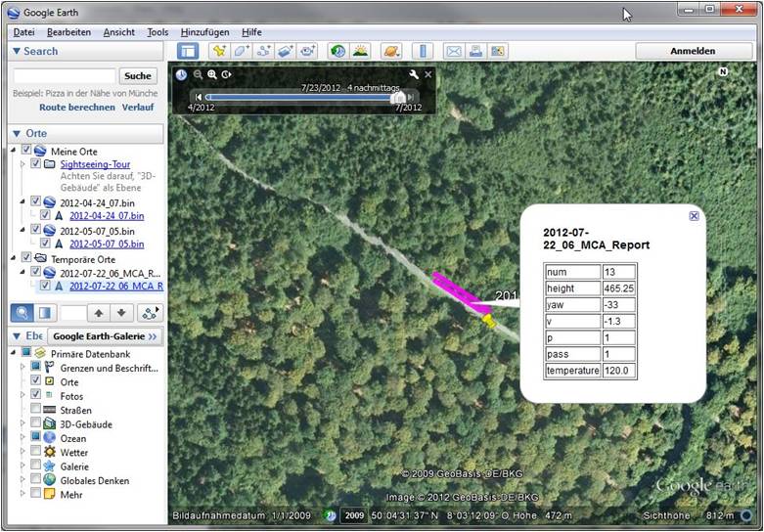
Task: Click the Add Placemark pushpin icon
Action: [x=218, y=51]
